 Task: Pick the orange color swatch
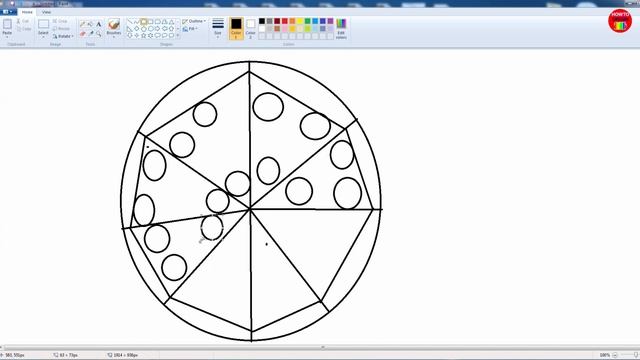(292, 21)
